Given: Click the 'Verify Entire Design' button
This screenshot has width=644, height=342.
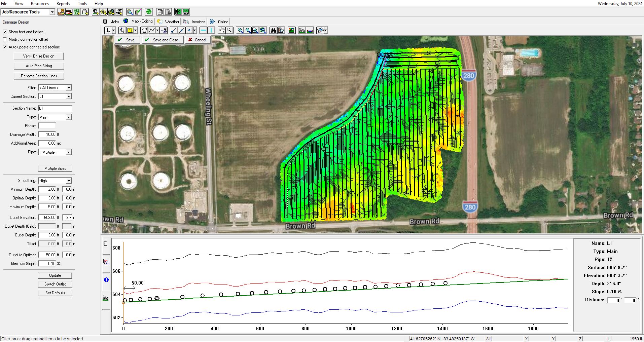Looking at the screenshot, I should [x=39, y=56].
